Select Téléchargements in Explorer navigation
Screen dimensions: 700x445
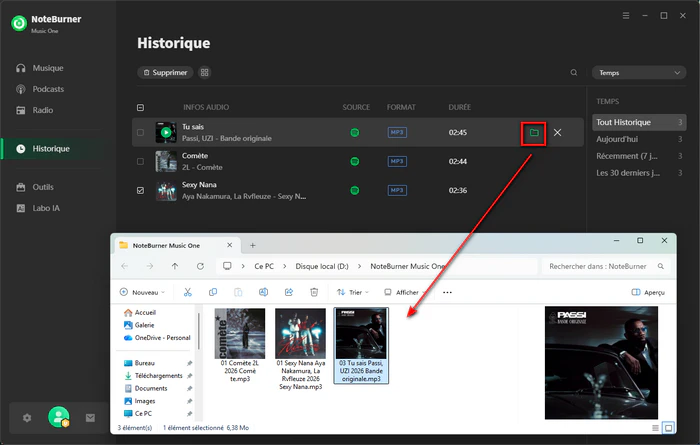click(x=153, y=376)
